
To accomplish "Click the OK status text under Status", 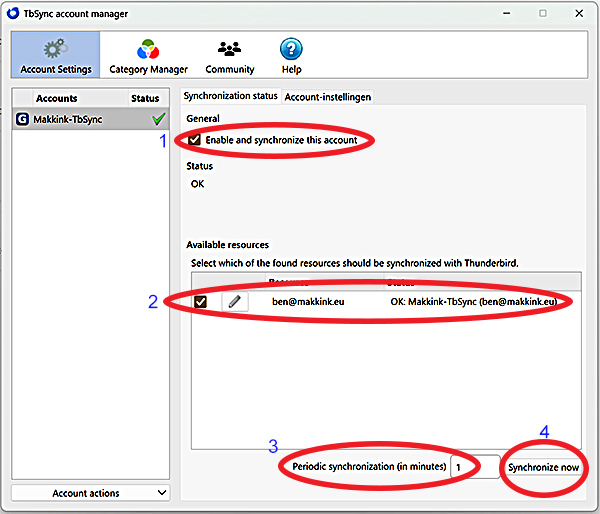I will [x=197, y=184].
